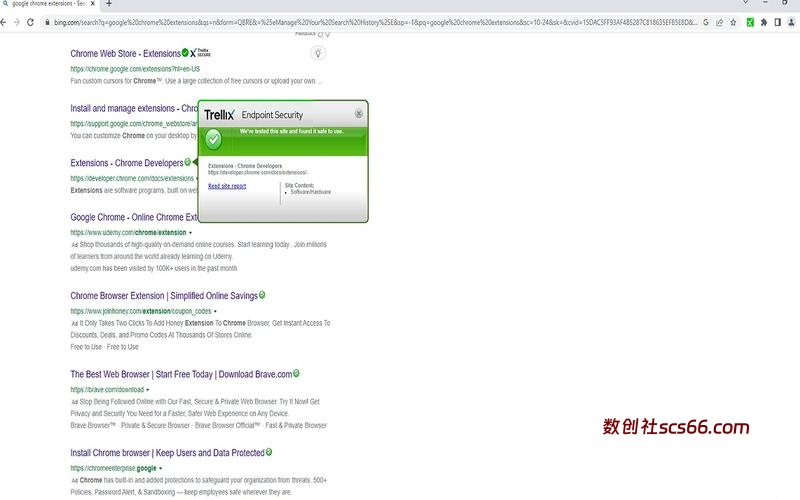Click the lightbulb feedback icon
The width and height of the screenshot is (800, 500).
click(x=318, y=53)
